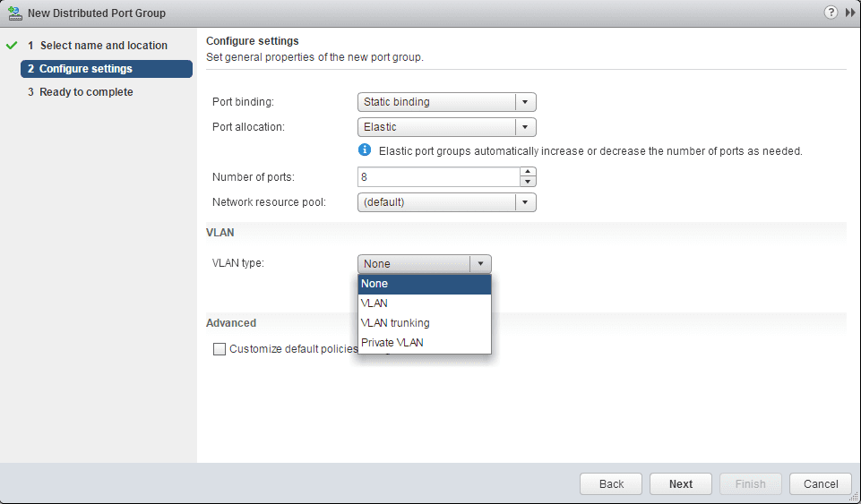Collapse the VLAN type dropdown arrow
861x504 pixels.
[480, 264]
